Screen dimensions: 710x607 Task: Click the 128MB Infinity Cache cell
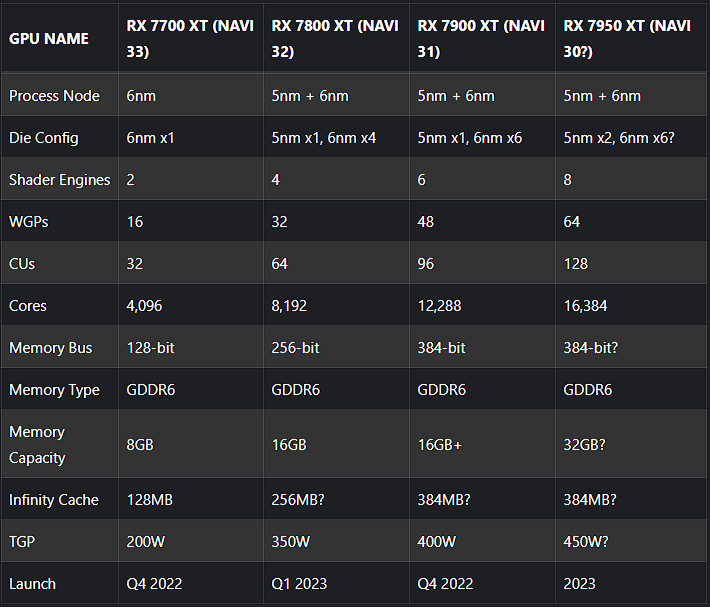[150, 499]
